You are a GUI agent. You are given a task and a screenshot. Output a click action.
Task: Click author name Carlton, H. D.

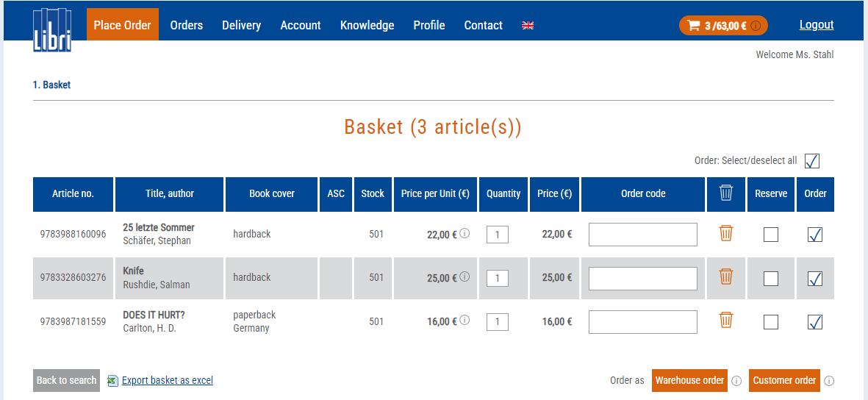point(149,328)
